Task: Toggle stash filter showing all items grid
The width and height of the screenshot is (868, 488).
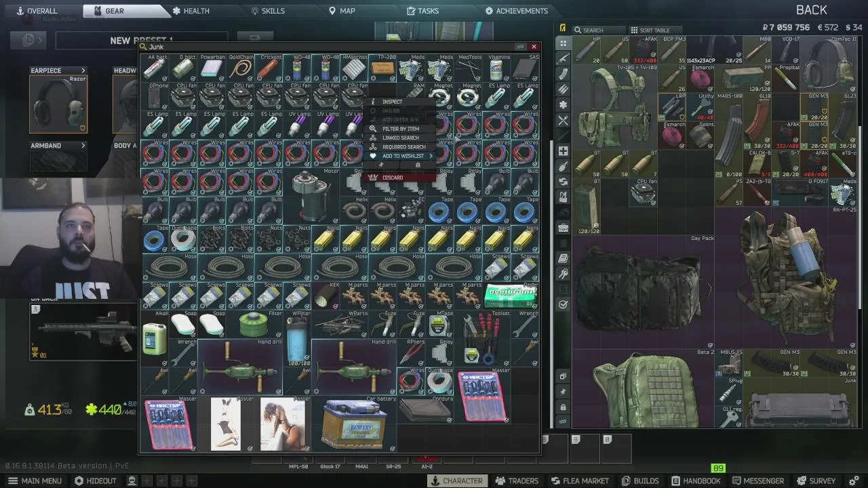Action: (563, 43)
